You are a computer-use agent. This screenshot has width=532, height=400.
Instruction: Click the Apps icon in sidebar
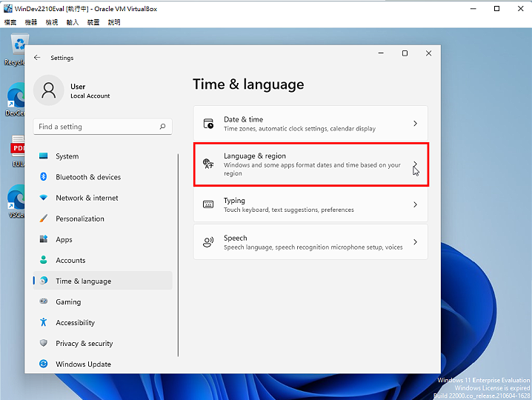coord(44,239)
